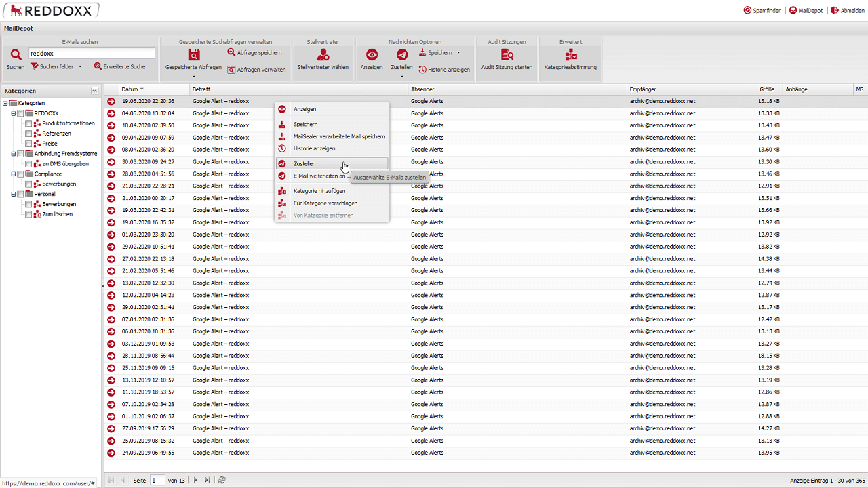The image size is (868, 488).
Task: Click the Stellvertreter wählen icon
Action: tap(323, 55)
